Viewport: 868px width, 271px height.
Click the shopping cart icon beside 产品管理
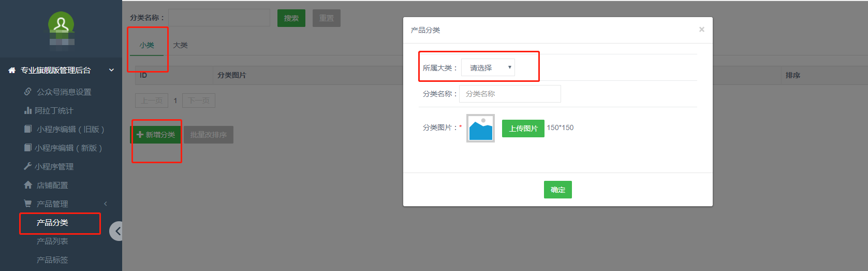(x=28, y=204)
